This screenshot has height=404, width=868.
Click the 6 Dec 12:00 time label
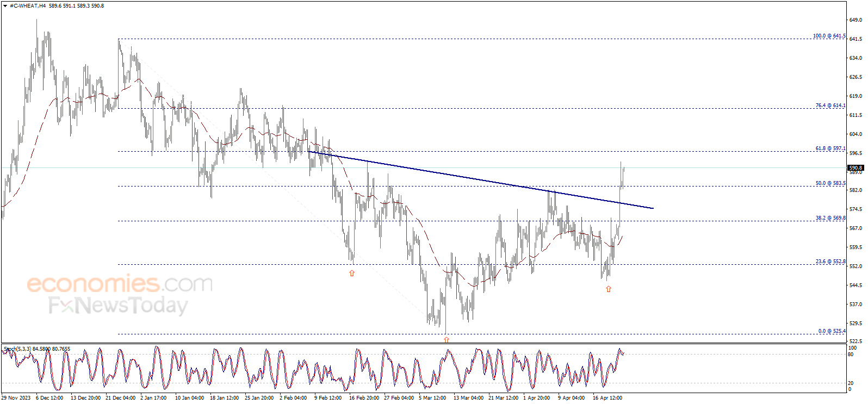tap(49, 398)
